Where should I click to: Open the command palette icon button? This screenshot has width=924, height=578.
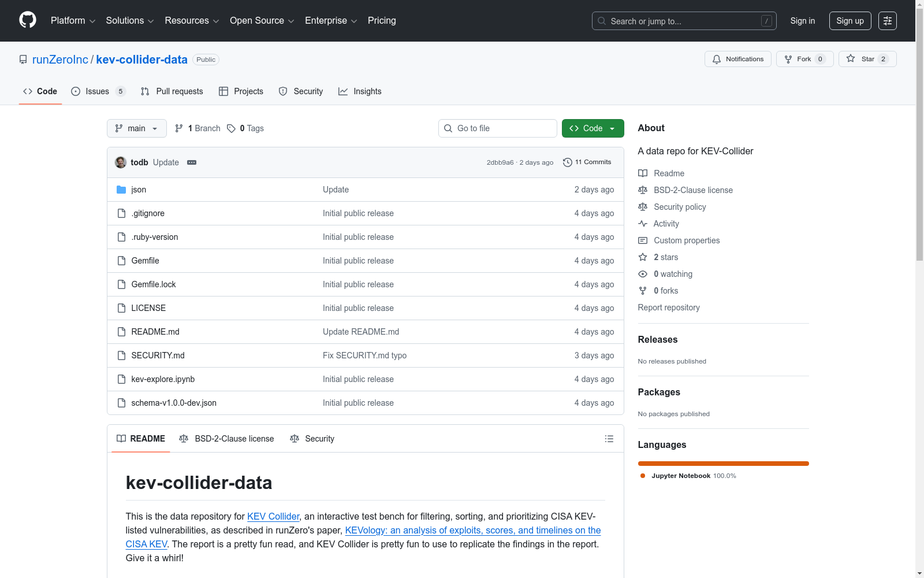pos(888,21)
